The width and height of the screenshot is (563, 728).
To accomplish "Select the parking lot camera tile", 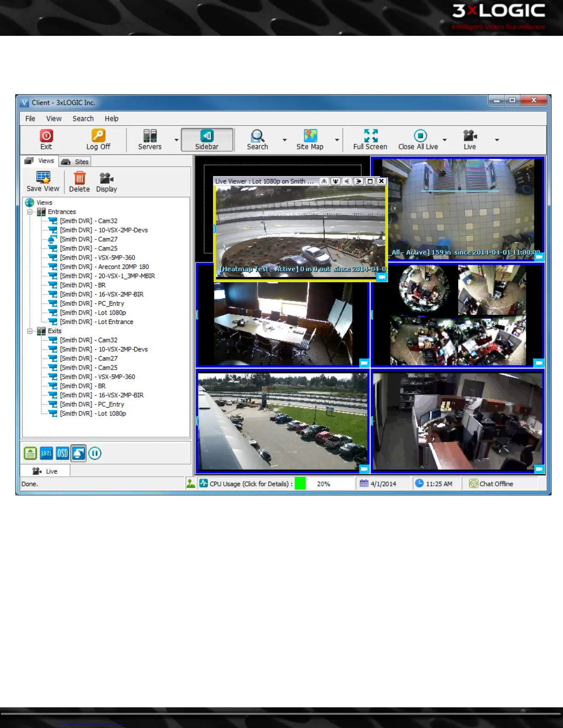I will tap(282, 421).
